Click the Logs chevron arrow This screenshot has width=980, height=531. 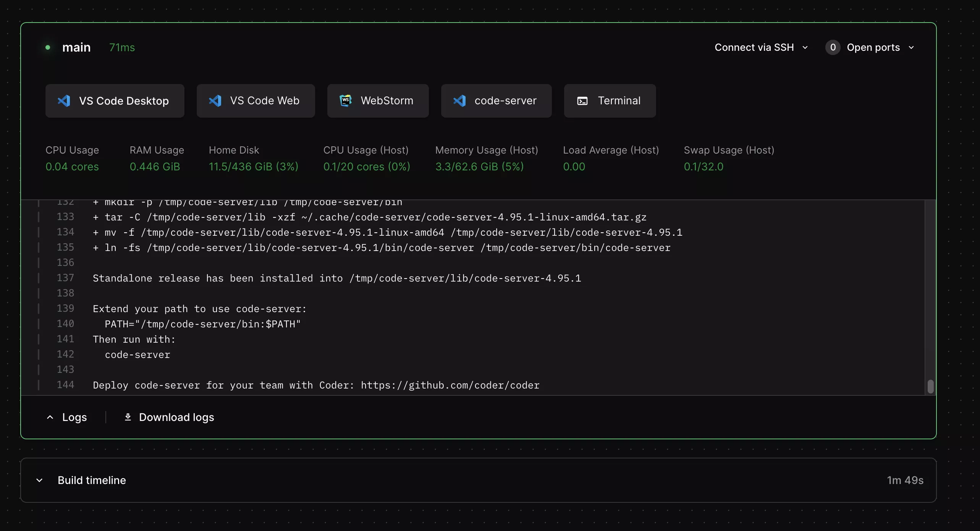click(x=50, y=417)
